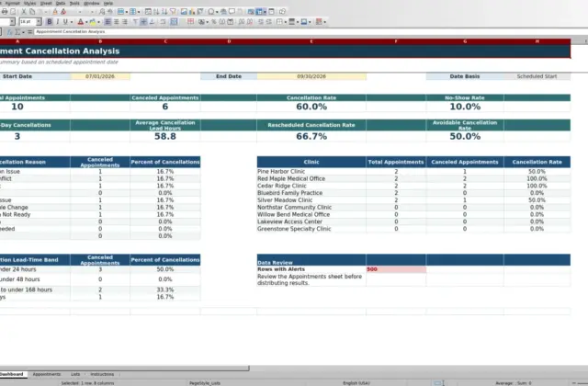This screenshot has width=588, height=386.
Task: Click the Insert Row icon
Action: point(120,12)
